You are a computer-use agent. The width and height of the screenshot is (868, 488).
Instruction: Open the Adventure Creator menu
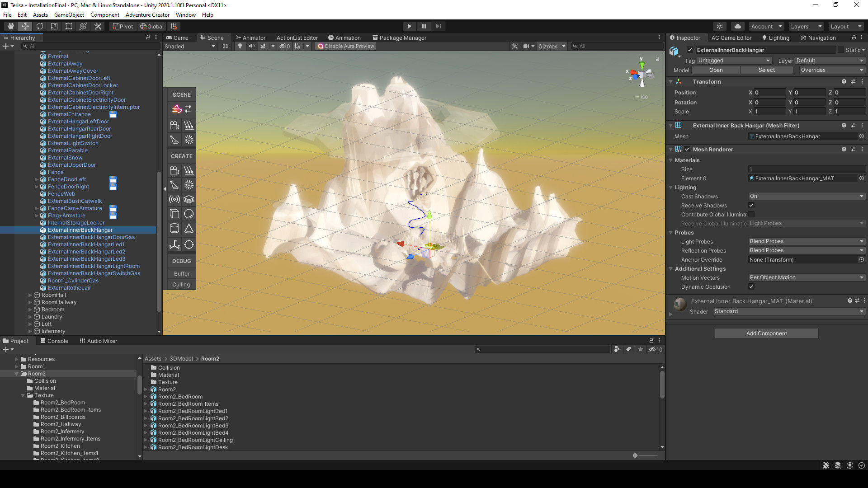(147, 15)
